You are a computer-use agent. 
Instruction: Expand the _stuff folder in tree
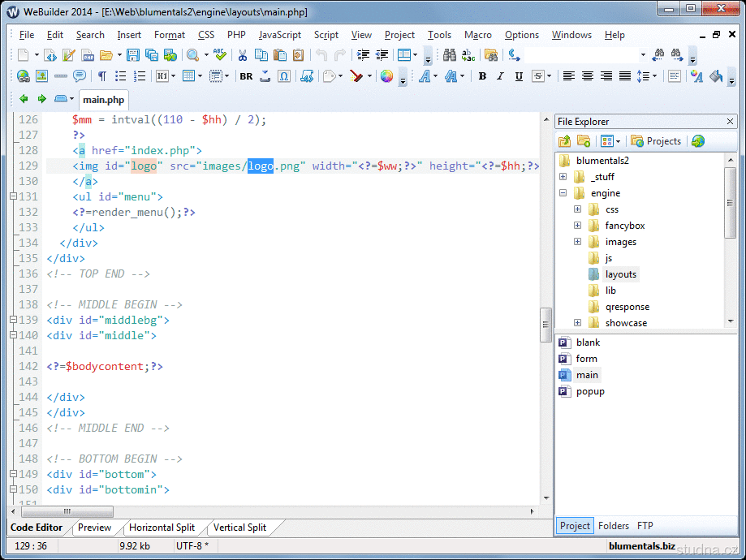[x=563, y=177]
